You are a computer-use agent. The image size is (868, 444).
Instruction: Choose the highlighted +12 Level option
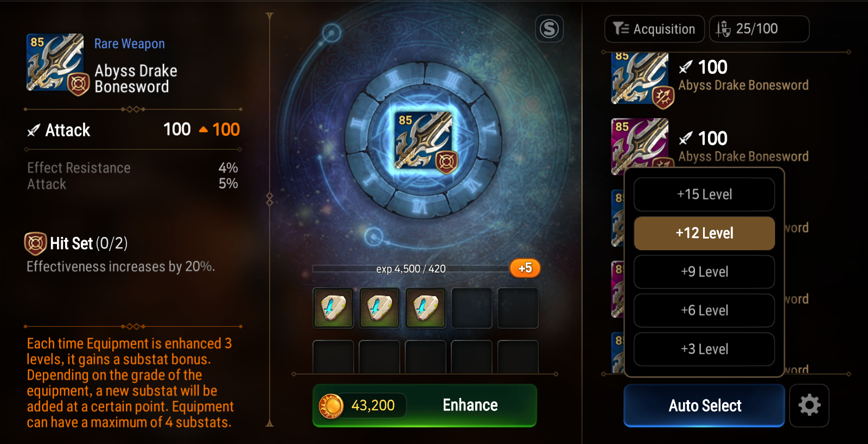pos(704,233)
